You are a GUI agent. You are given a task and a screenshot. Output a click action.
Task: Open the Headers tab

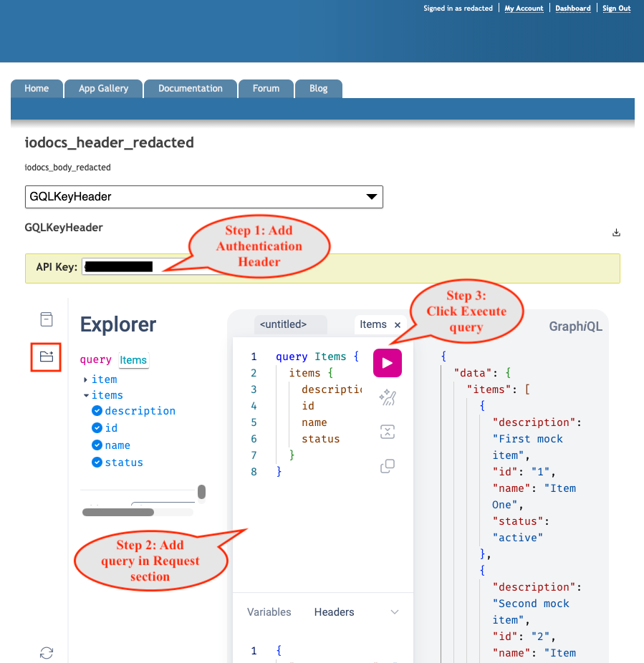(x=334, y=612)
